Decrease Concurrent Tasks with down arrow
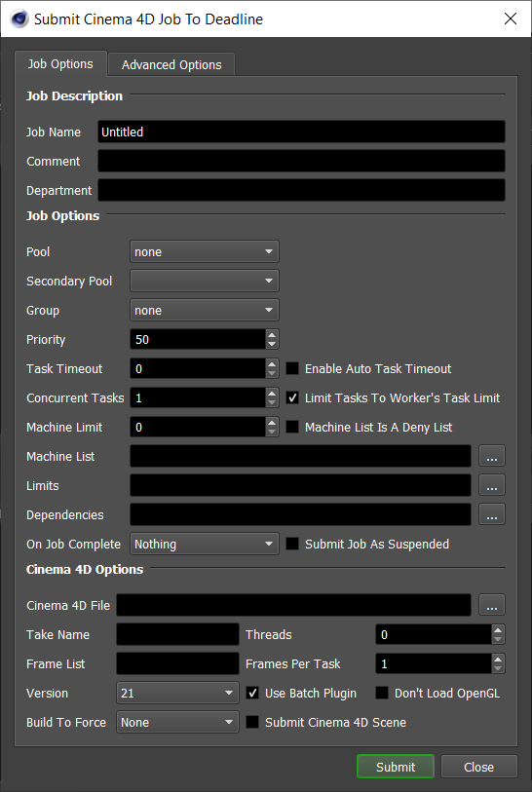This screenshot has height=792, width=532. tap(272, 403)
